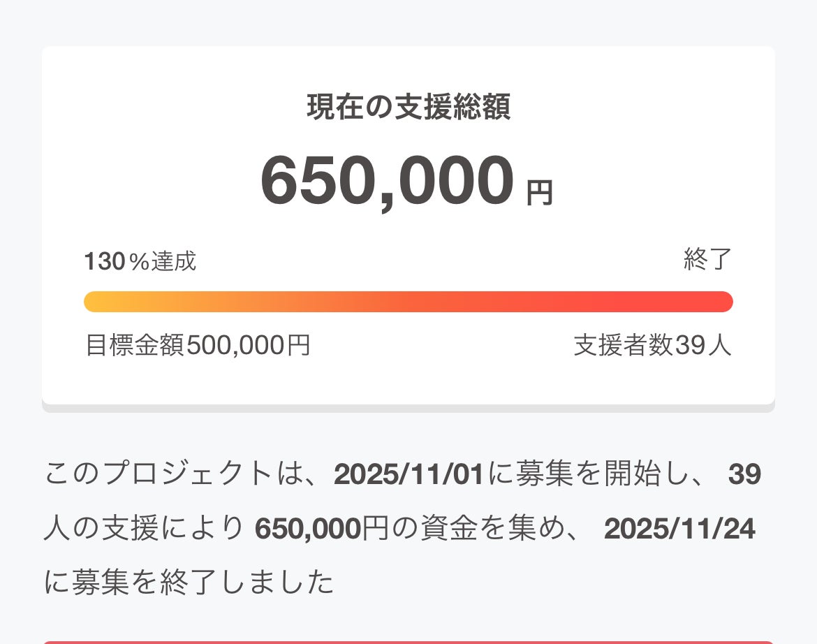Click the 130%達成 achievement label

140,261
